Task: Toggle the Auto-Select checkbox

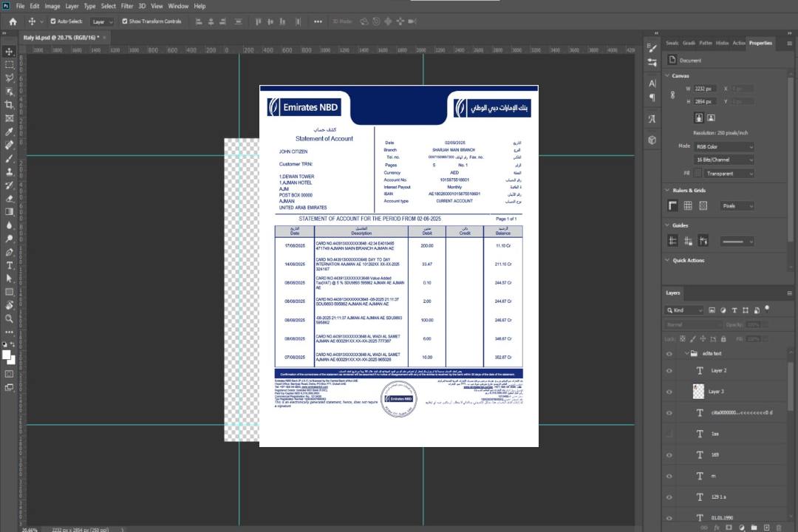Action: [x=53, y=21]
